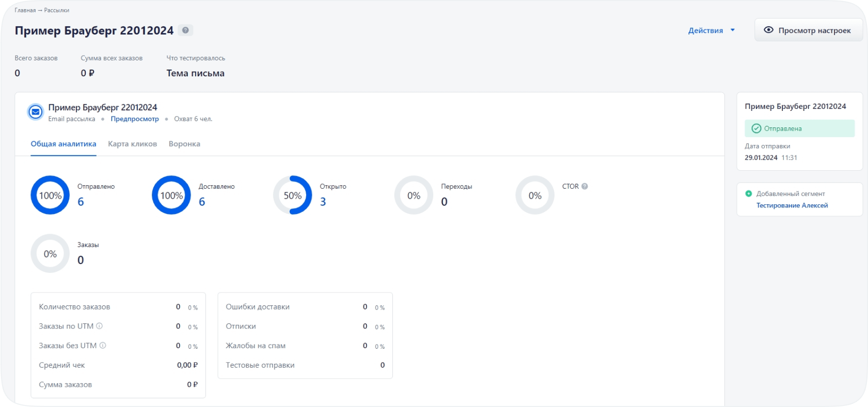Screen dimensions: 868x407
Task: Click the info icon next to Заказы без UTM
Action: tap(103, 346)
